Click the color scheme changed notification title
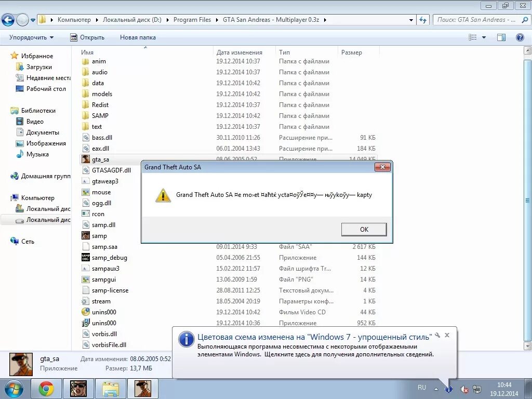 pos(314,337)
